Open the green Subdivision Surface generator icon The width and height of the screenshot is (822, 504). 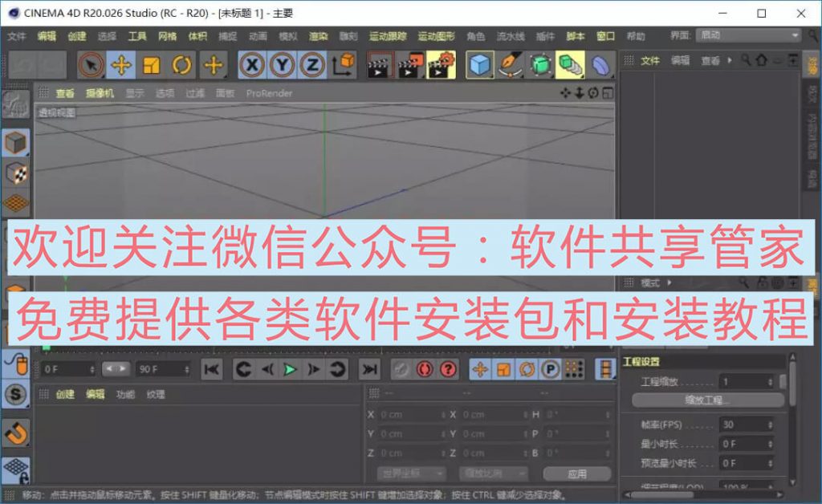click(540, 66)
